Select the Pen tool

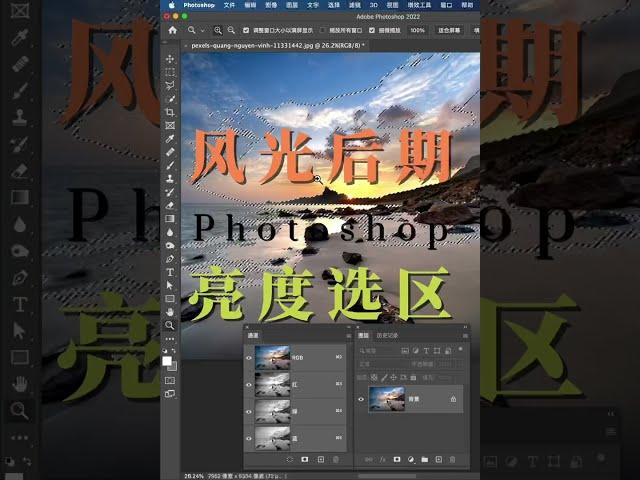[170, 259]
